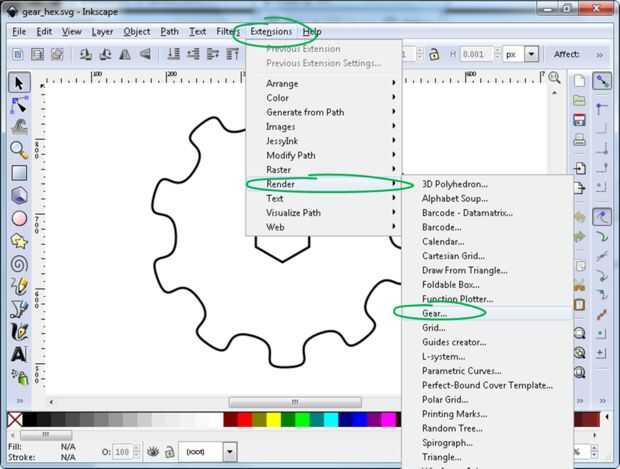Choose 3D Polyhedron... menu entry
This screenshot has width=620, height=469.
(x=488, y=184)
